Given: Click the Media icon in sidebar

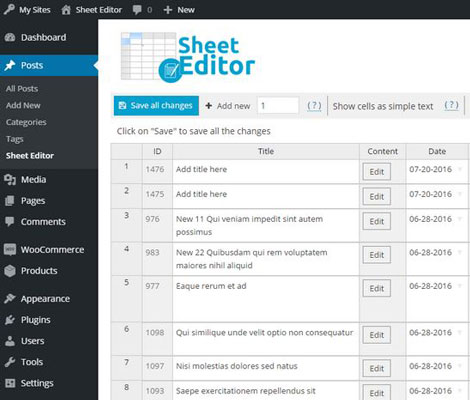Looking at the screenshot, I should (x=10, y=180).
